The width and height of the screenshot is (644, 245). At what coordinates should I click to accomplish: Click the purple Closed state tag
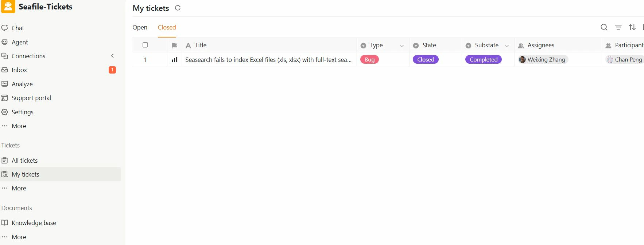pyautogui.click(x=426, y=60)
